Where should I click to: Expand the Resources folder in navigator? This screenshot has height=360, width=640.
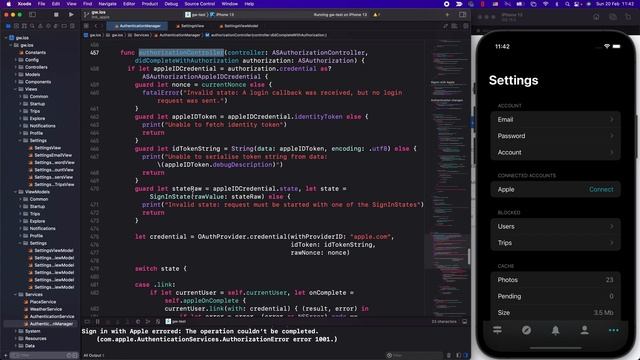coord(16,338)
